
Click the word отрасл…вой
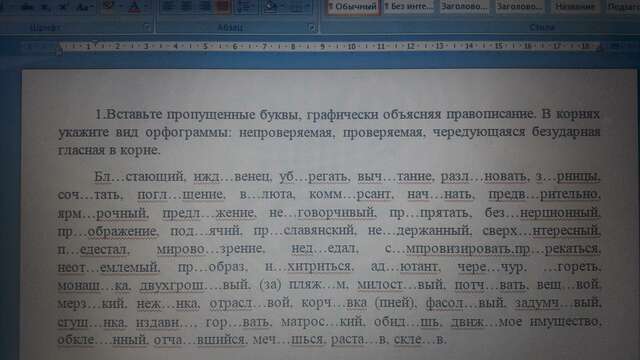250,303
